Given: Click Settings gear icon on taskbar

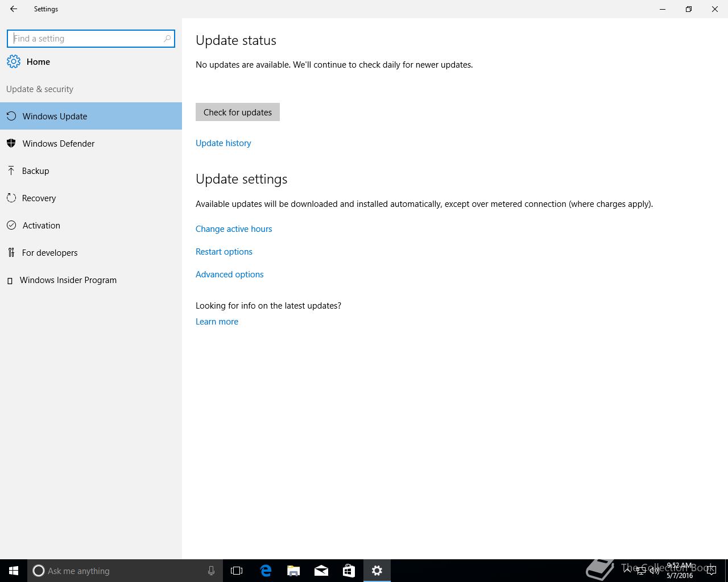Looking at the screenshot, I should tap(377, 571).
